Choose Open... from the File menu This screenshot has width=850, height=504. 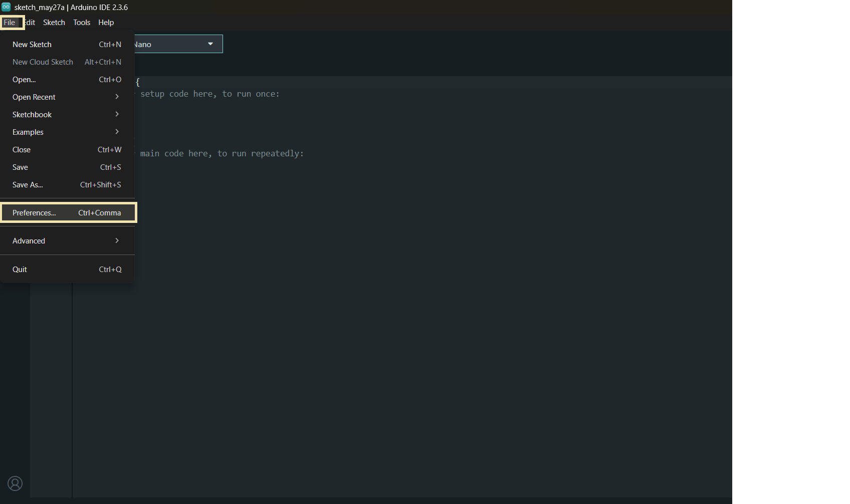(67, 80)
